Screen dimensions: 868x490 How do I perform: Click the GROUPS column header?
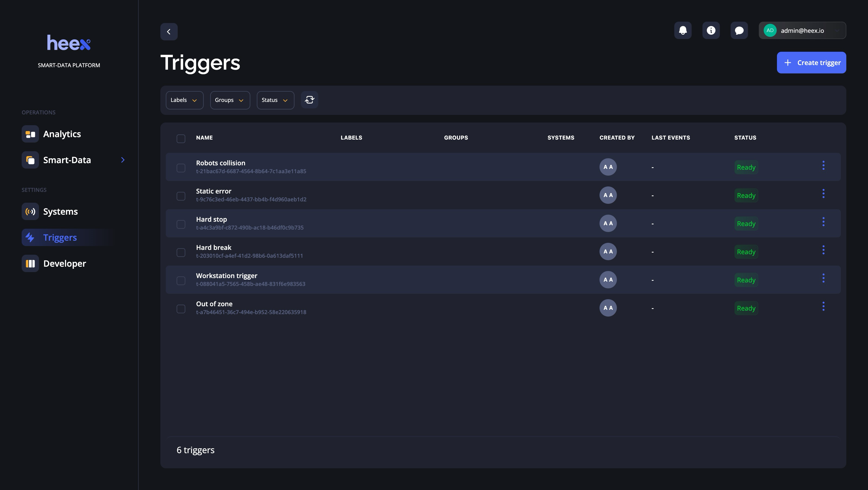point(456,137)
